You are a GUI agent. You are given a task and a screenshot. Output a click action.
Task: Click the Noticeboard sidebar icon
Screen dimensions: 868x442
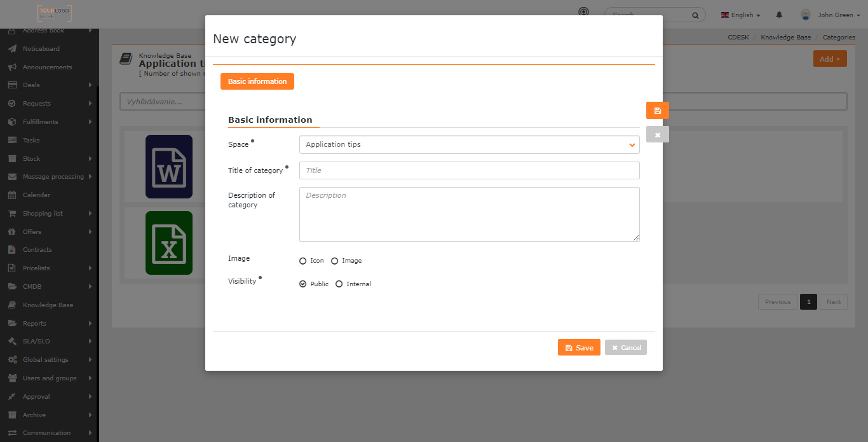[11, 48]
